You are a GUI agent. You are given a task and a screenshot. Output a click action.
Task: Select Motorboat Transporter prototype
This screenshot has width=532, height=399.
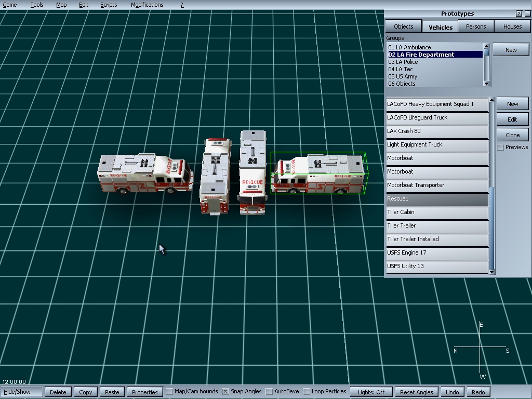(437, 185)
